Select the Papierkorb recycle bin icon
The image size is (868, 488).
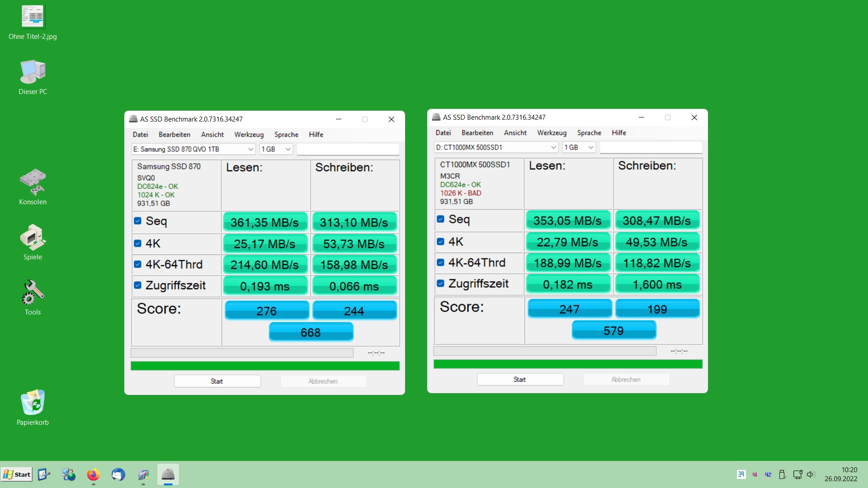(x=33, y=408)
